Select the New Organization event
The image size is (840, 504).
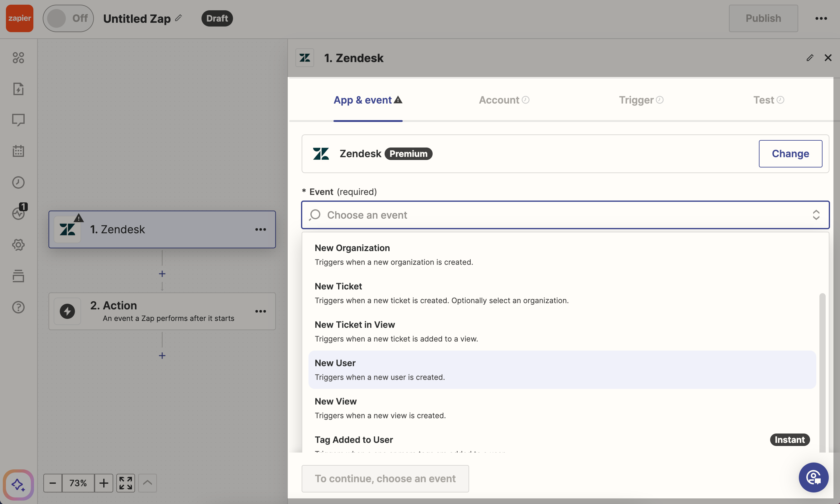[x=562, y=255]
